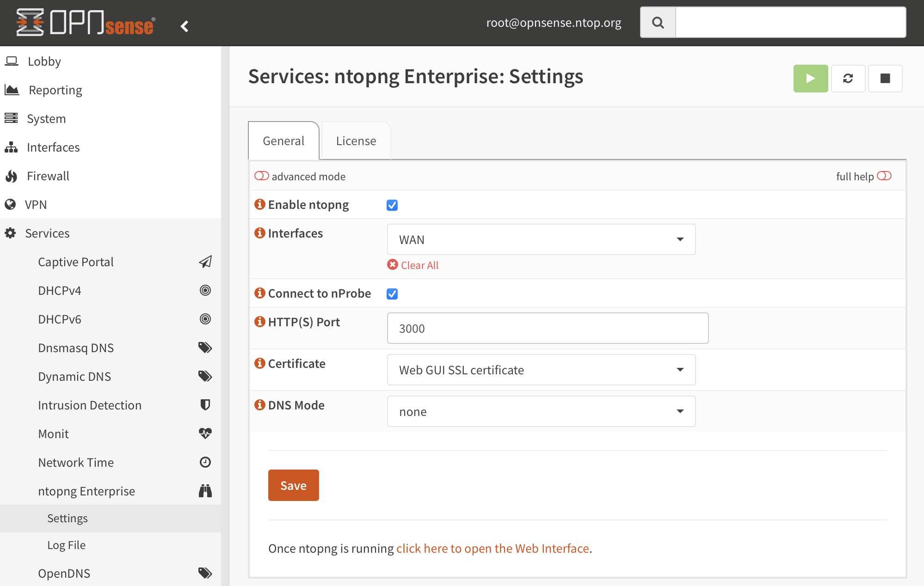The image size is (924, 586).
Task: Click the Captive Portal paper plane icon
Action: 205,262
